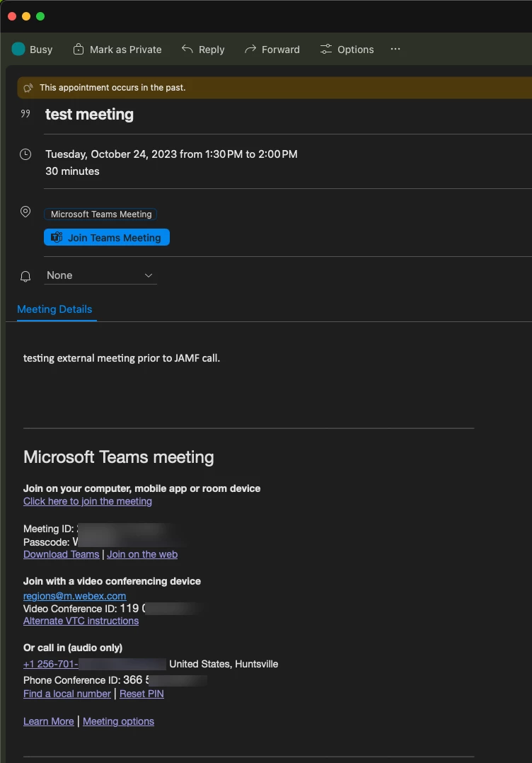Select the Passcode label text

46,542
